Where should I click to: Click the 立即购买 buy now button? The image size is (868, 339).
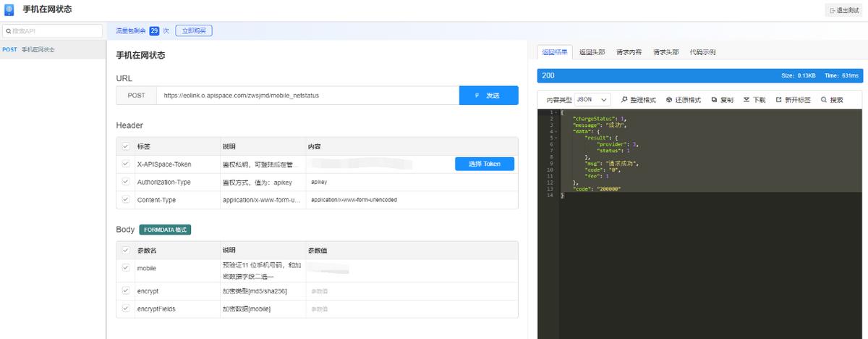(x=193, y=31)
